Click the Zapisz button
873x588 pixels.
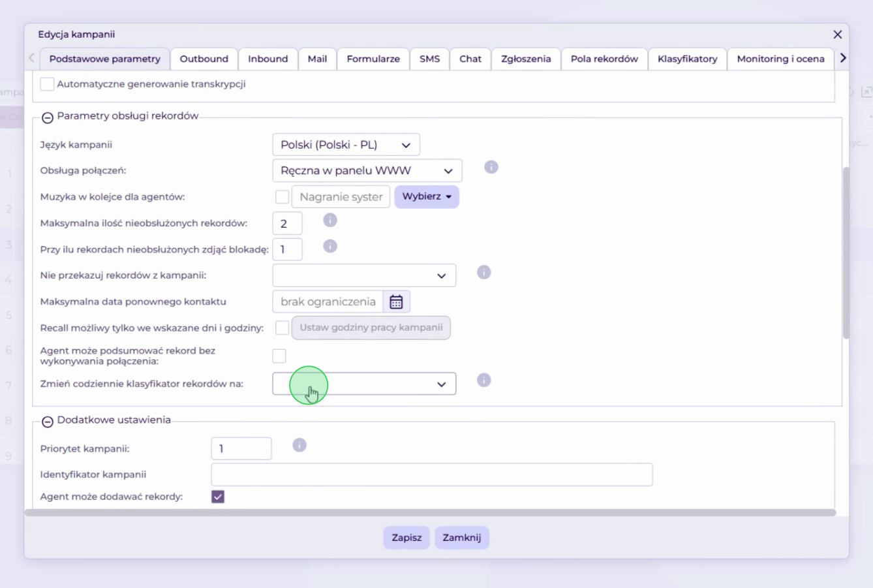click(x=406, y=538)
